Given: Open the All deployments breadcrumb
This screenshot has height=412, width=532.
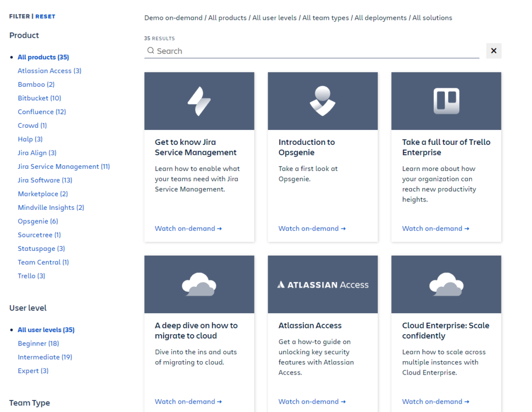Looking at the screenshot, I should pos(380,17).
